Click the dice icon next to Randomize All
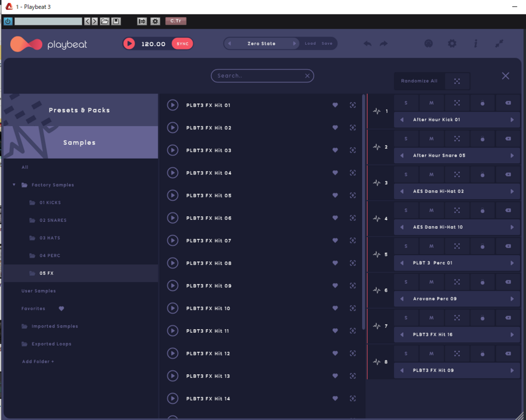Screen dimensions: 526x420 tap(457, 81)
